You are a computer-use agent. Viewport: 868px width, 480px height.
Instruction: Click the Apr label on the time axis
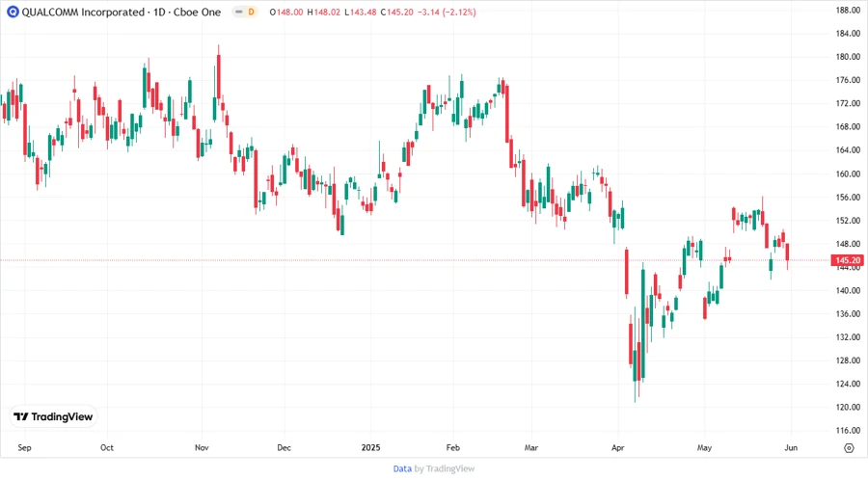(618, 447)
